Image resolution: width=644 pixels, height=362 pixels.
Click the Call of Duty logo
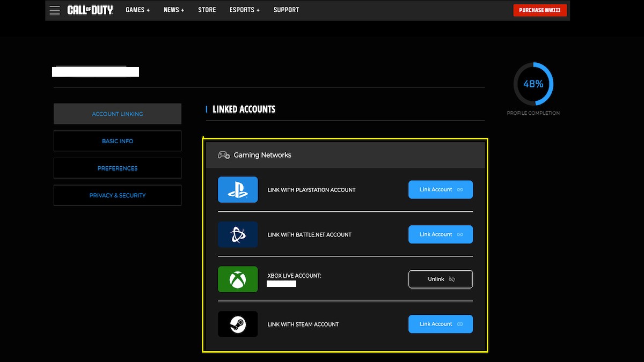(90, 9)
